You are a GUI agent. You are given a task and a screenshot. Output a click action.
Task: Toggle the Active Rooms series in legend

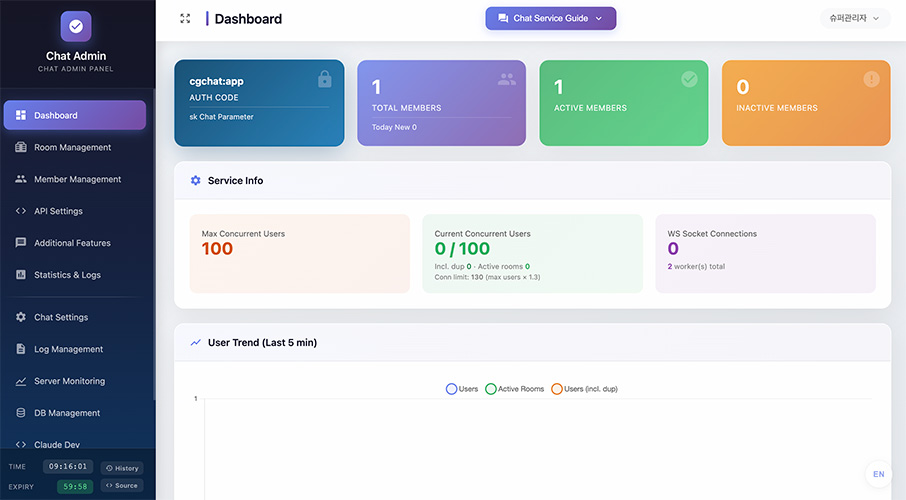(x=515, y=389)
